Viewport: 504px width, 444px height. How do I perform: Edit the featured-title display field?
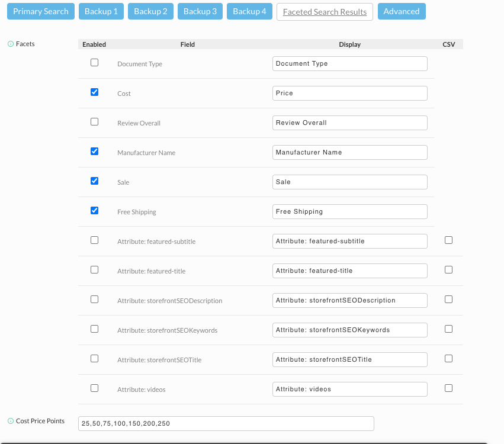[x=349, y=271]
